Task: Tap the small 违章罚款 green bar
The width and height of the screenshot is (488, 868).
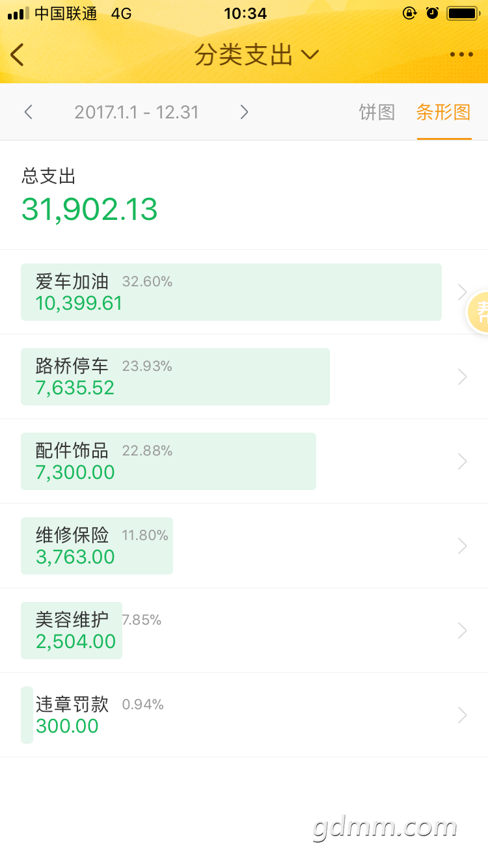Action: [x=27, y=715]
